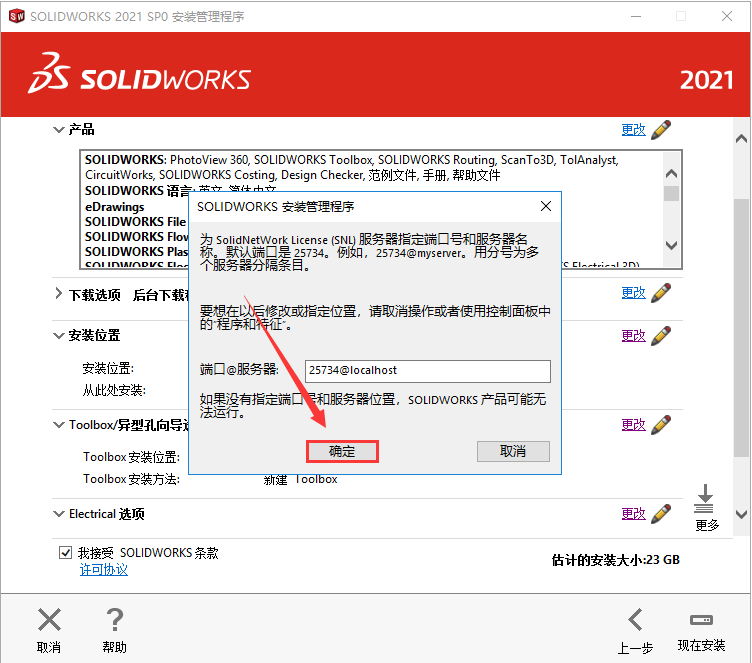Click the 更多 download arrow icon
Viewport: 752px width, 663px height.
[704, 499]
